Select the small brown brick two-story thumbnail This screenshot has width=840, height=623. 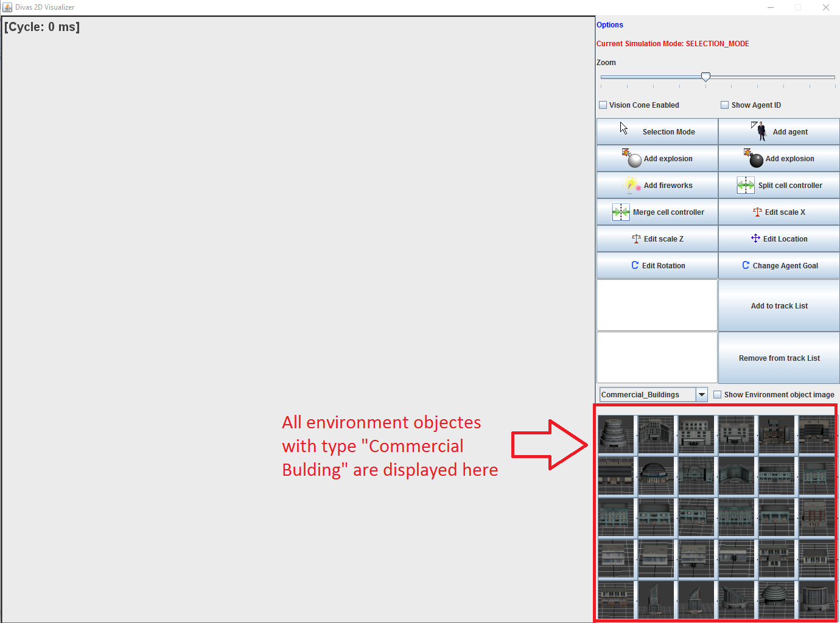coord(616,600)
